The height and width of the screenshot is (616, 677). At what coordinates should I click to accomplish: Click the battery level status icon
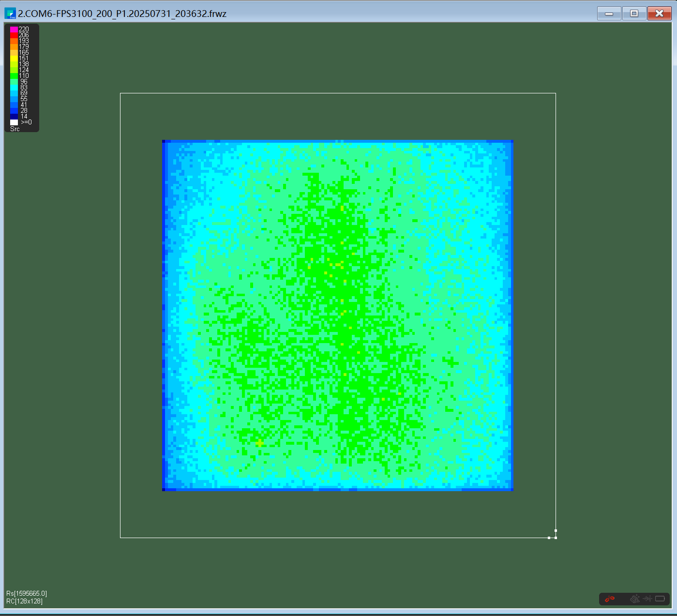pyautogui.click(x=660, y=599)
